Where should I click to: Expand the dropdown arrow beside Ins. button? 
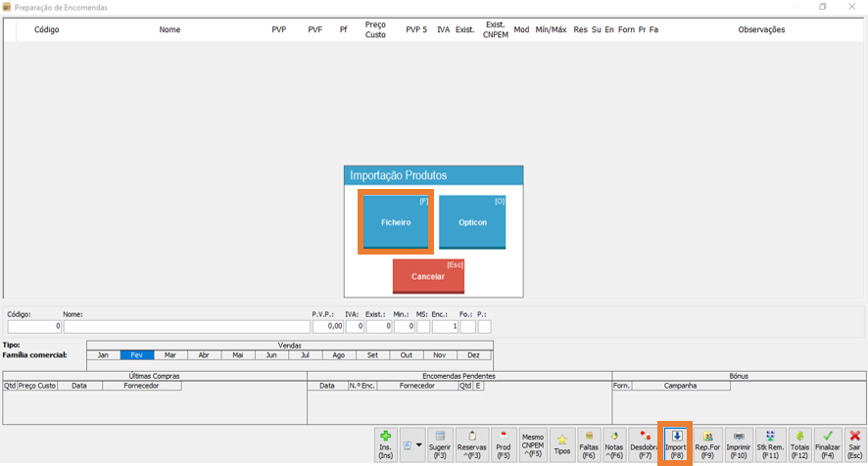[x=419, y=444]
